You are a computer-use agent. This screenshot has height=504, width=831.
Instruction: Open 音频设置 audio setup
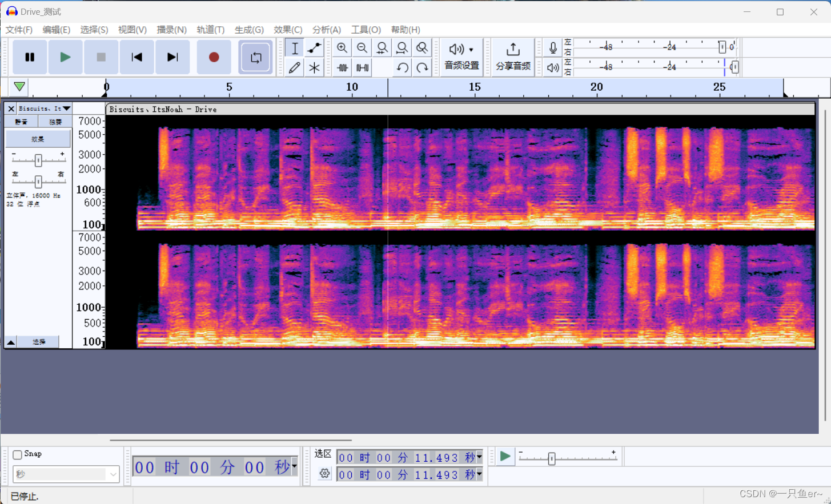point(461,57)
